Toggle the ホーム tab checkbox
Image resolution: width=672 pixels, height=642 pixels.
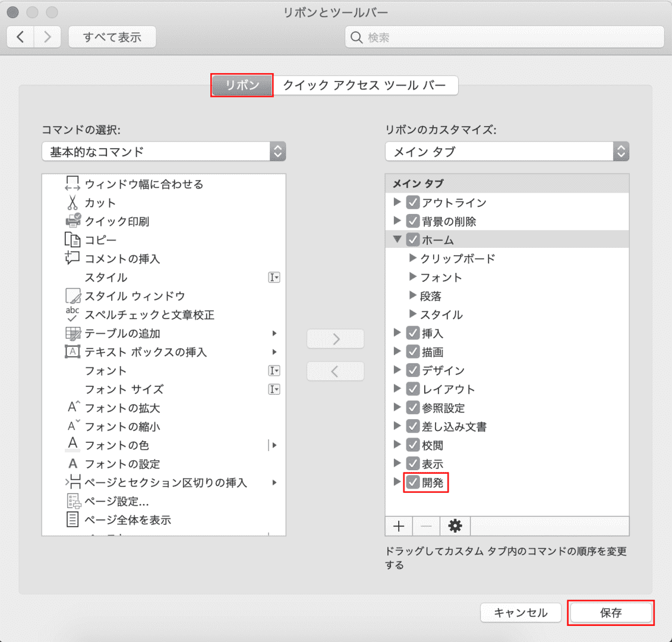(x=413, y=240)
